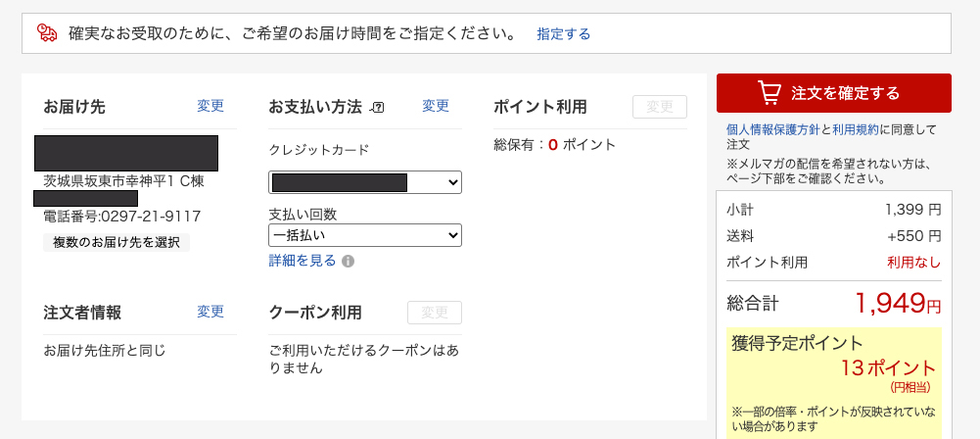This screenshot has height=439, width=980.
Task: Click the delivery truck icon in the notice
Action: click(x=47, y=33)
